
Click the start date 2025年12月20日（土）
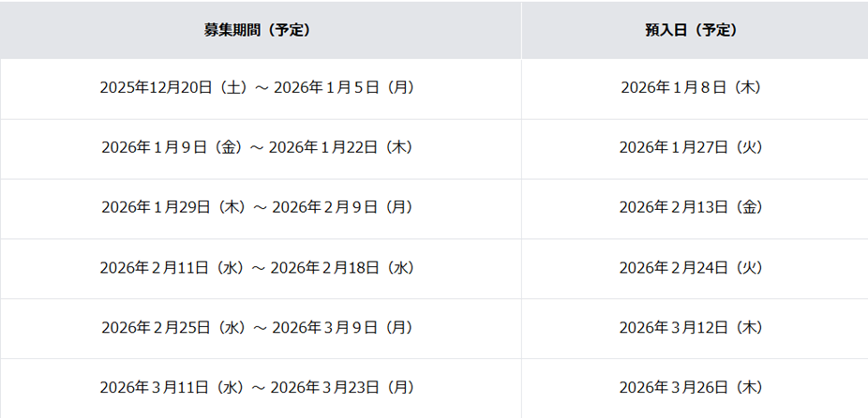[x=173, y=88]
